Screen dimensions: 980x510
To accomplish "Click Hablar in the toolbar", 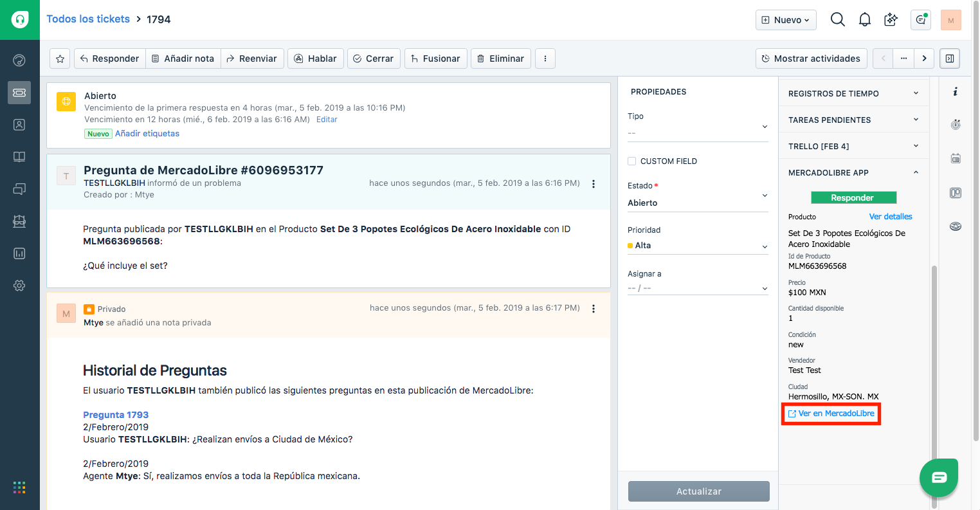I will pyautogui.click(x=316, y=59).
